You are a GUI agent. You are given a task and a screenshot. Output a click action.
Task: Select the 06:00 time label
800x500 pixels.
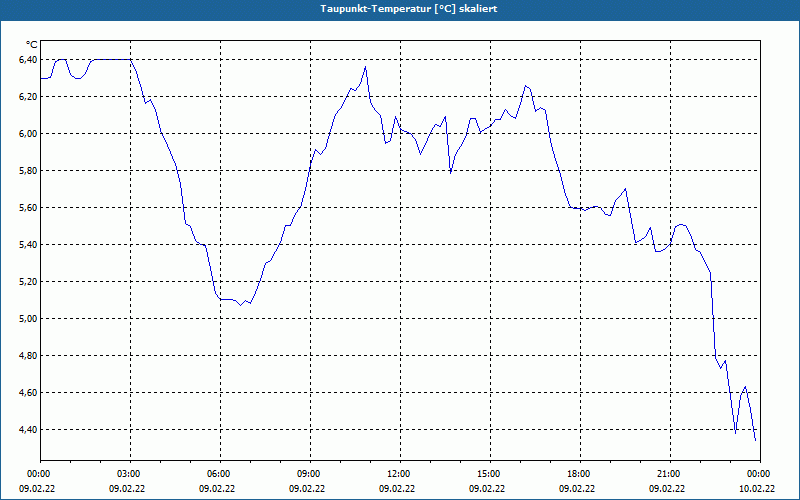coord(220,474)
